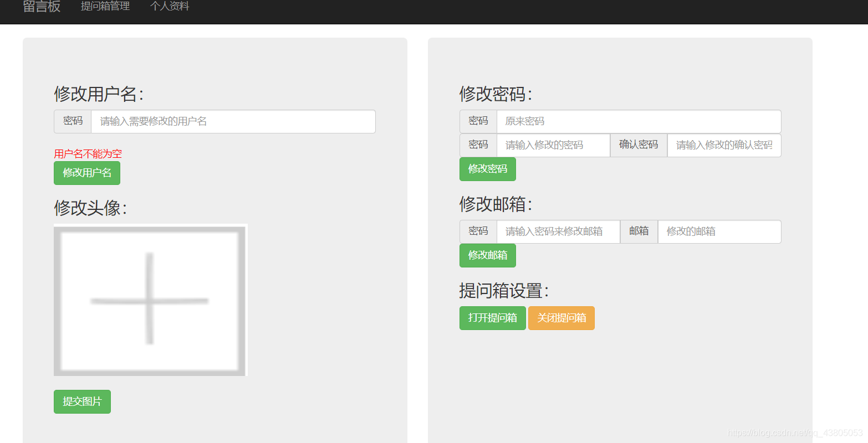Focus the 请输入修改的确认密码 input field
The width and height of the screenshot is (868, 443).
pos(724,145)
